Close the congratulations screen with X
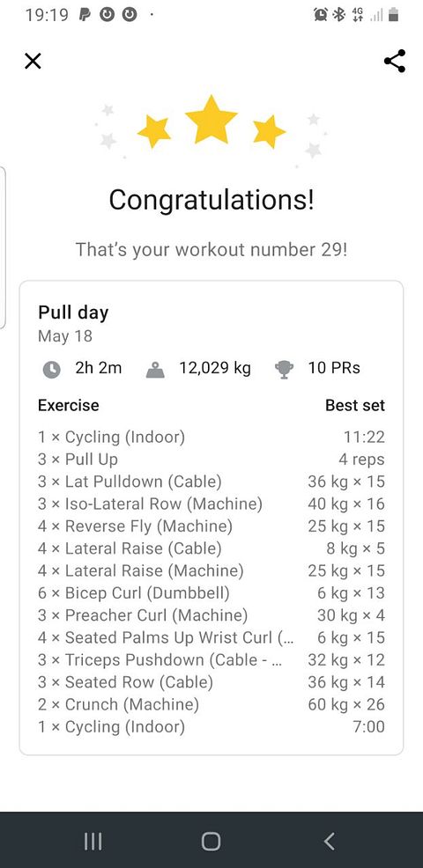Image resolution: width=423 pixels, height=868 pixels. tap(33, 61)
